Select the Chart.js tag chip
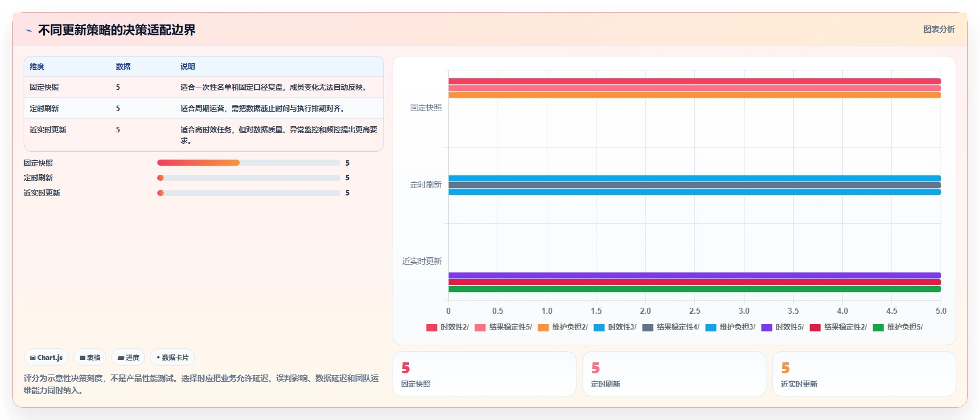This screenshot has height=420, width=980. [46, 357]
